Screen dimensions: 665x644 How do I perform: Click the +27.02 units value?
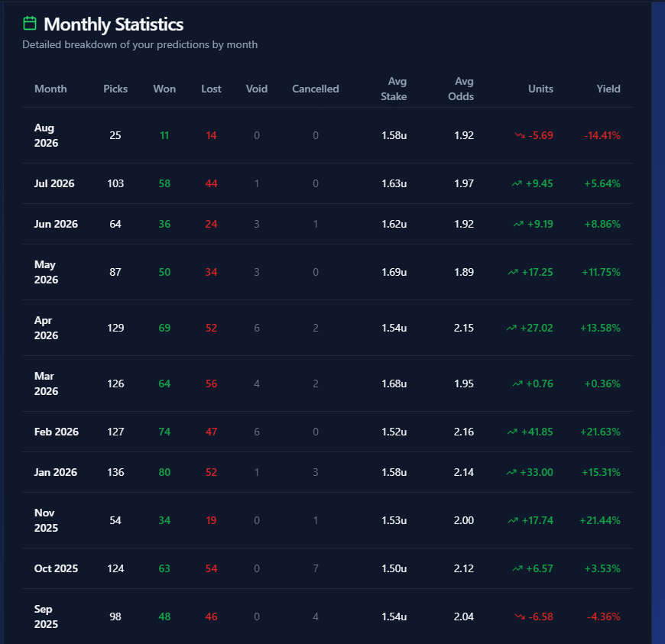(537, 328)
